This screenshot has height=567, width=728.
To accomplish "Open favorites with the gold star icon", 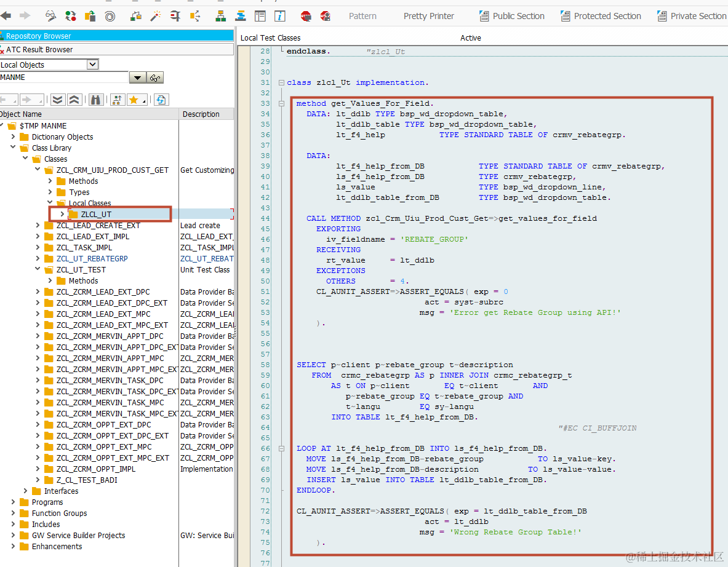I will pyautogui.click(x=134, y=100).
